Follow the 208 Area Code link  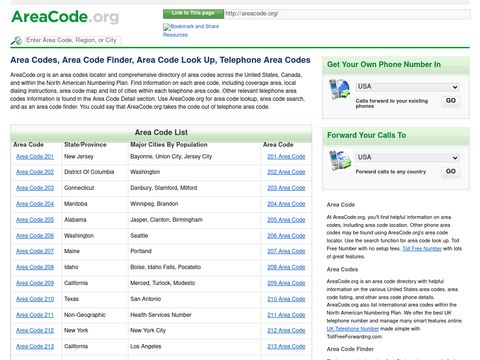coord(286,267)
